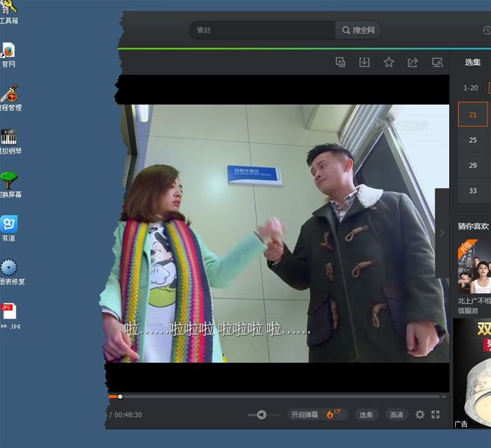This screenshot has height=448, width=491.
Task: Open the pop-out mini window icon
Action: tap(340, 63)
